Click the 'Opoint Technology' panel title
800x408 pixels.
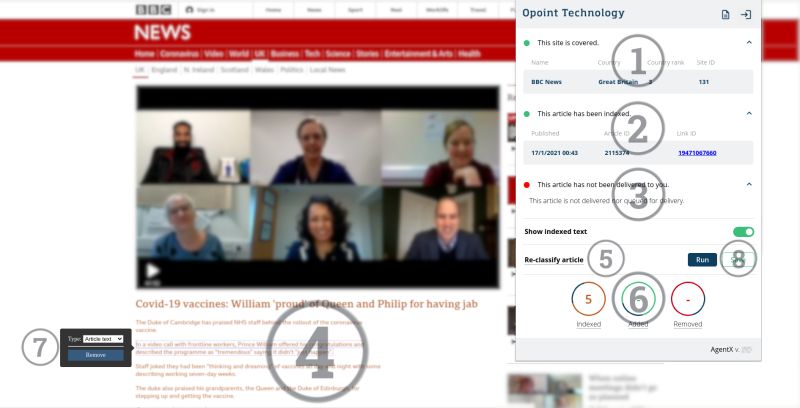tap(573, 13)
